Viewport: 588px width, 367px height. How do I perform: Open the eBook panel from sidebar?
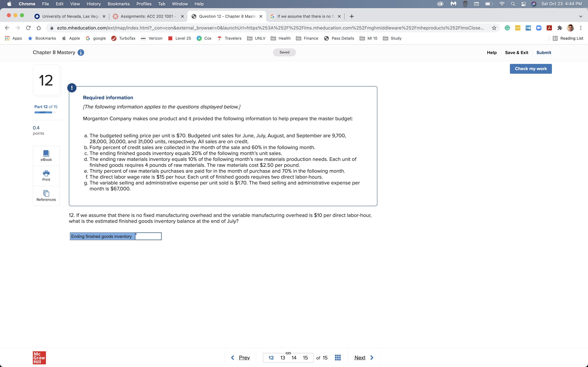tap(46, 155)
